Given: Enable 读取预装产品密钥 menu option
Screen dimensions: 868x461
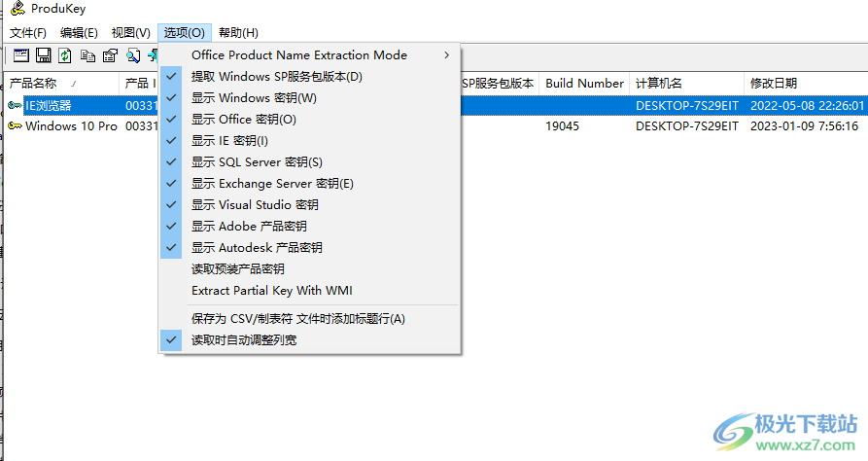Looking at the screenshot, I should coord(310,269).
